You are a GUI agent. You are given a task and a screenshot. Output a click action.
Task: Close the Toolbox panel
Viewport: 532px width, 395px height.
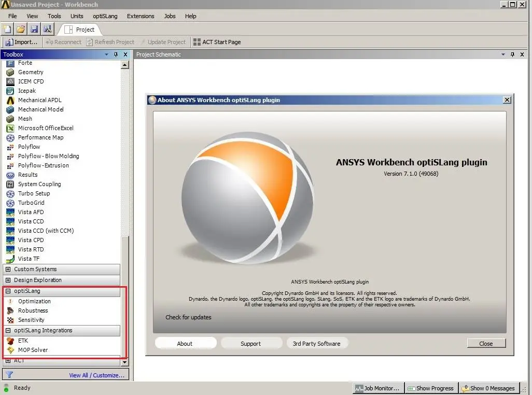pyautogui.click(x=125, y=54)
